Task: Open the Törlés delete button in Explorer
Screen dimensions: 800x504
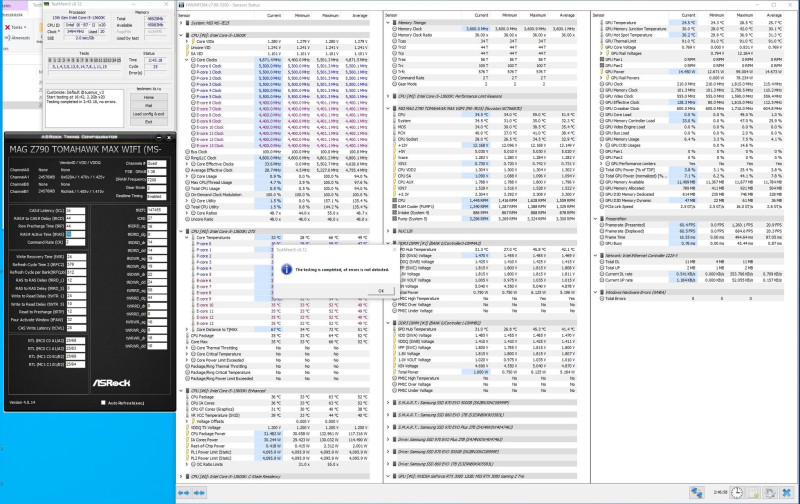Action: point(14,27)
